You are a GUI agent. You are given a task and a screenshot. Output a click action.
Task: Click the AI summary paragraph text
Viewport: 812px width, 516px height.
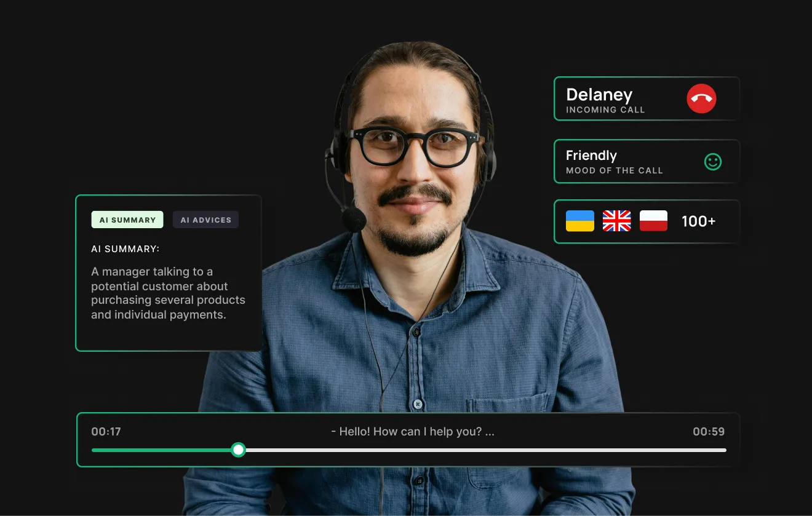click(168, 293)
